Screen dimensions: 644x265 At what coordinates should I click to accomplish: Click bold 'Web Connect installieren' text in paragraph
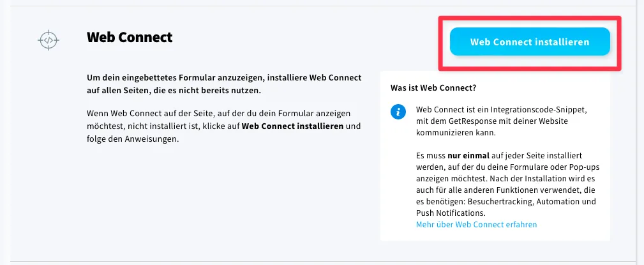292,126
